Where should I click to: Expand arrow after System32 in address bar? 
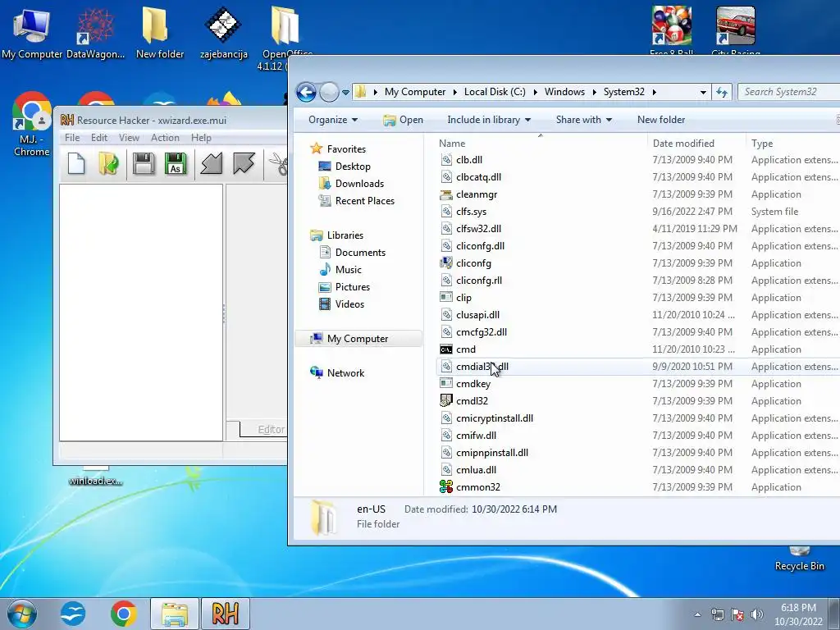click(654, 92)
